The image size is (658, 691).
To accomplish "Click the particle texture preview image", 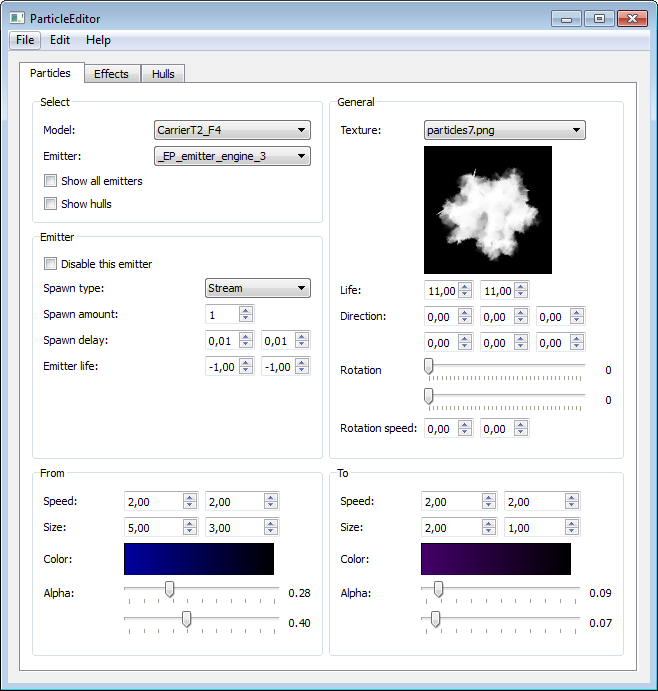I will [488, 210].
